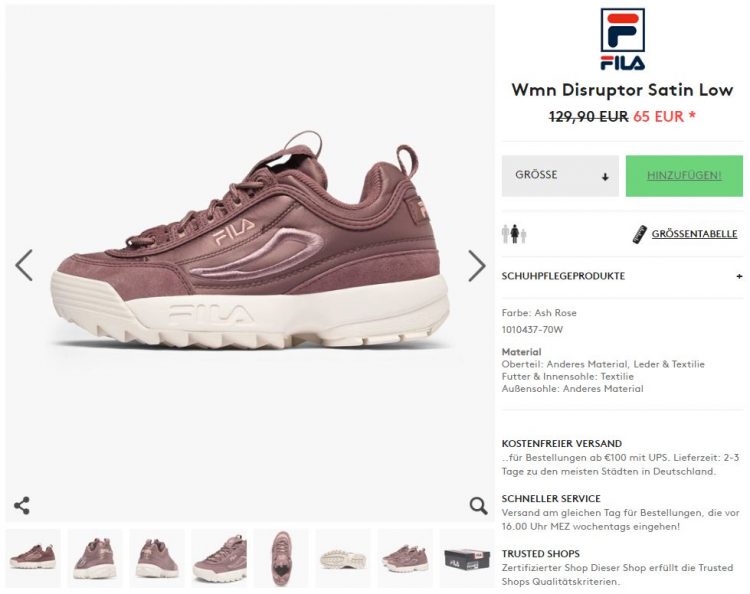Expand the SCHUHPFLEGEPRODUKTE section
The height and width of the screenshot is (594, 750).
(x=622, y=276)
